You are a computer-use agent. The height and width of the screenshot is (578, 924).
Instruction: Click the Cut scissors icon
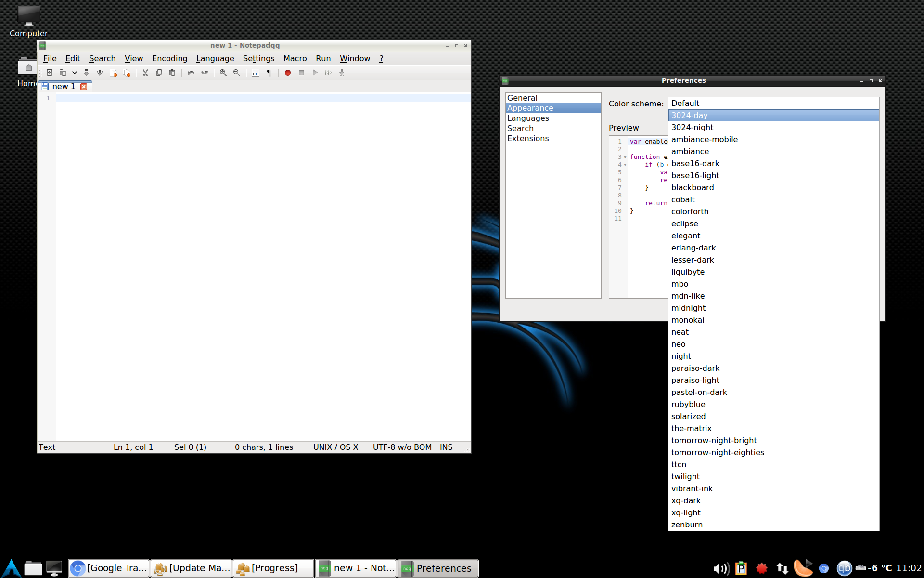tap(145, 73)
